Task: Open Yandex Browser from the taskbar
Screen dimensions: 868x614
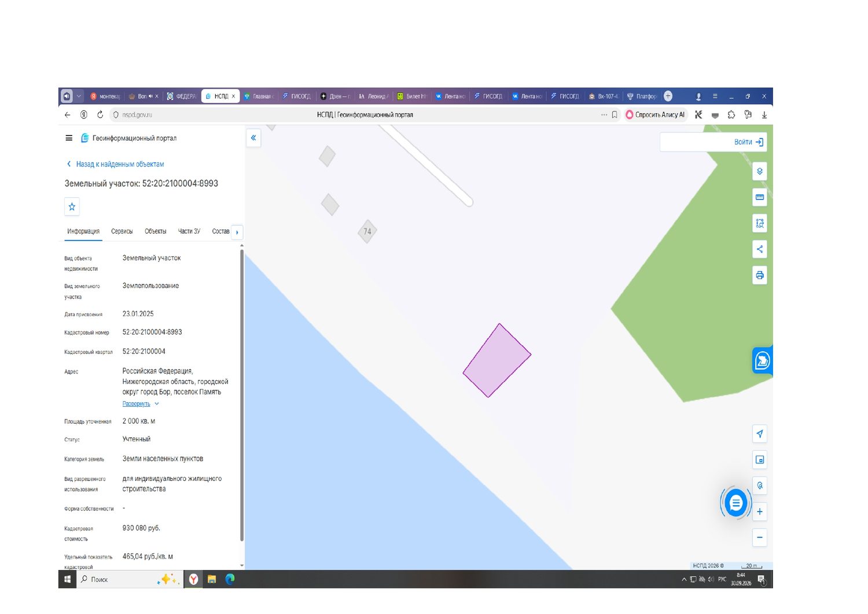Action: pyautogui.click(x=194, y=579)
